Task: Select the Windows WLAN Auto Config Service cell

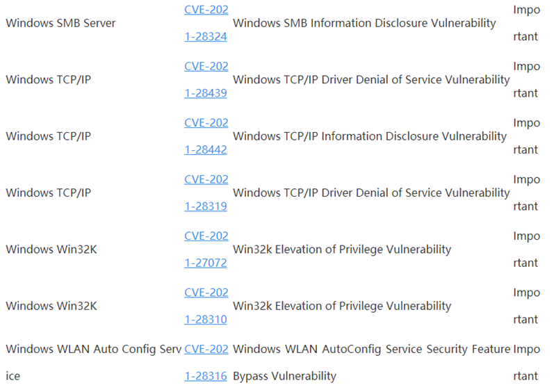Action: click(x=93, y=350)
